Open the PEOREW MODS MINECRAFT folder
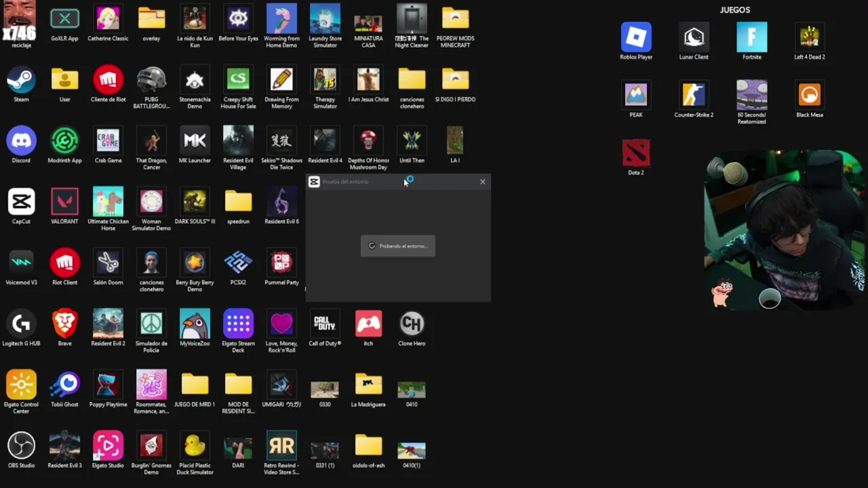Viewport: 868px width, 488px height. (x=455, y=19)
